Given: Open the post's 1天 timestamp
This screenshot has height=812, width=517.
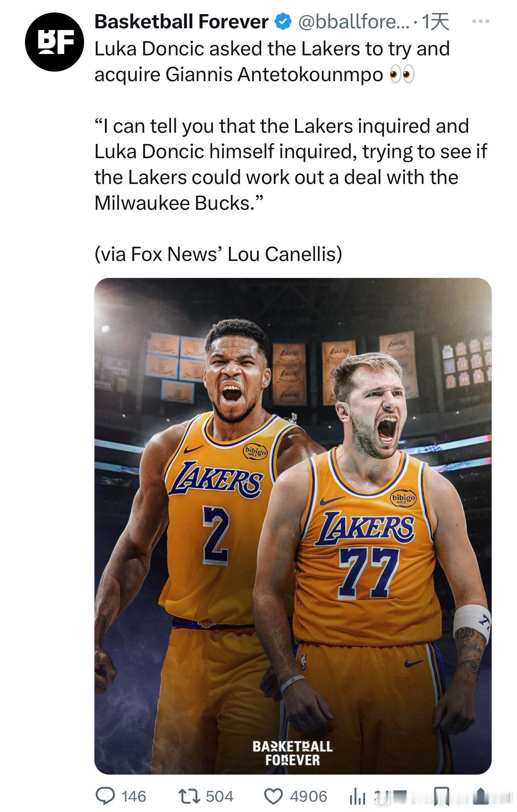Looking at the screenshot, I should 435,22.
